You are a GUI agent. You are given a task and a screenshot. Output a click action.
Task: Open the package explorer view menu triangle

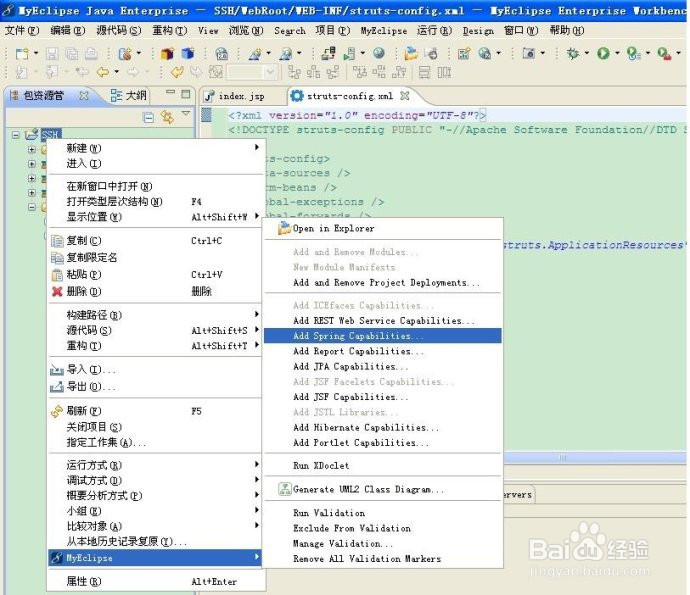point(186,114)
